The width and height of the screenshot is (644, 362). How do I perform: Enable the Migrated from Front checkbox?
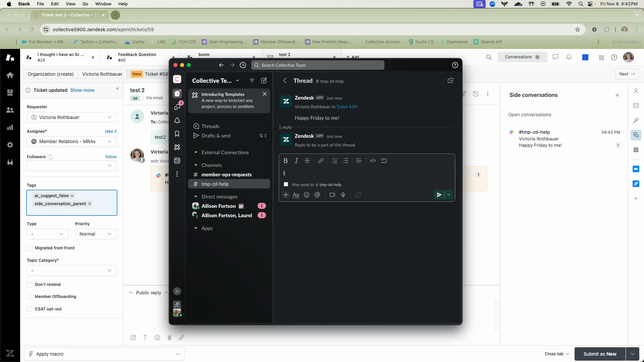[30, 248]
